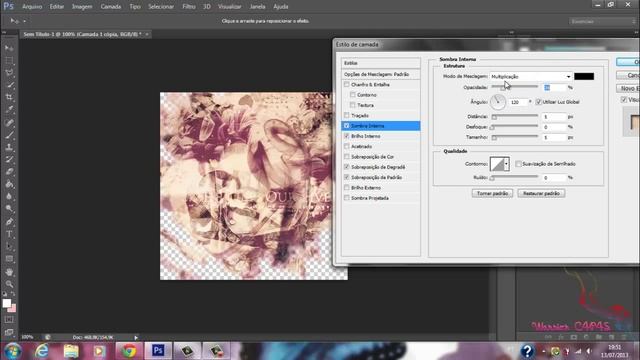Click Distância value field
Image resolution: width=640 pixels, height=360 pixels.
pyautogui.click(x=554, y=117)
